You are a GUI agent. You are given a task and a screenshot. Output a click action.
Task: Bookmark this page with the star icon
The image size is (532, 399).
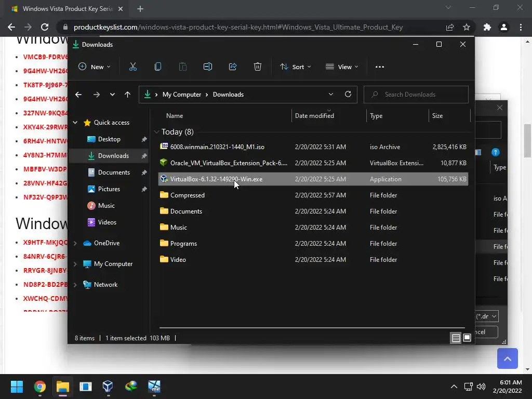pyautogui.click(x=467, y=27)
